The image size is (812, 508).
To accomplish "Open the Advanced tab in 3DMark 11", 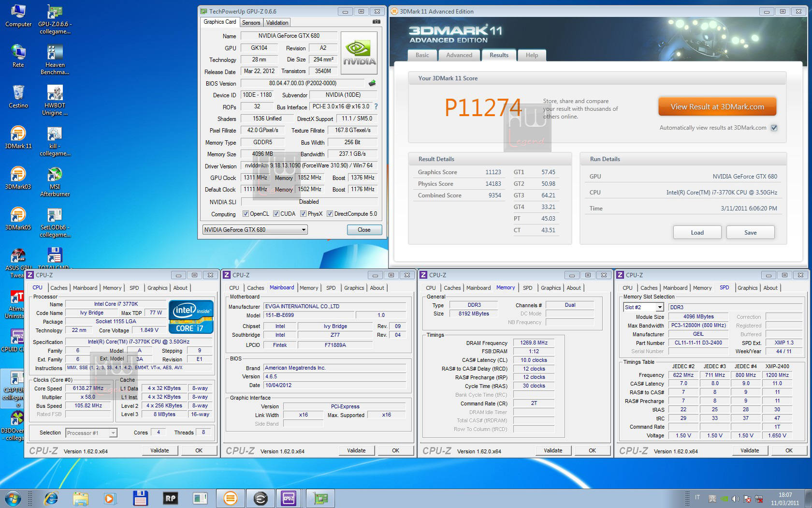I will coord(459,55).
